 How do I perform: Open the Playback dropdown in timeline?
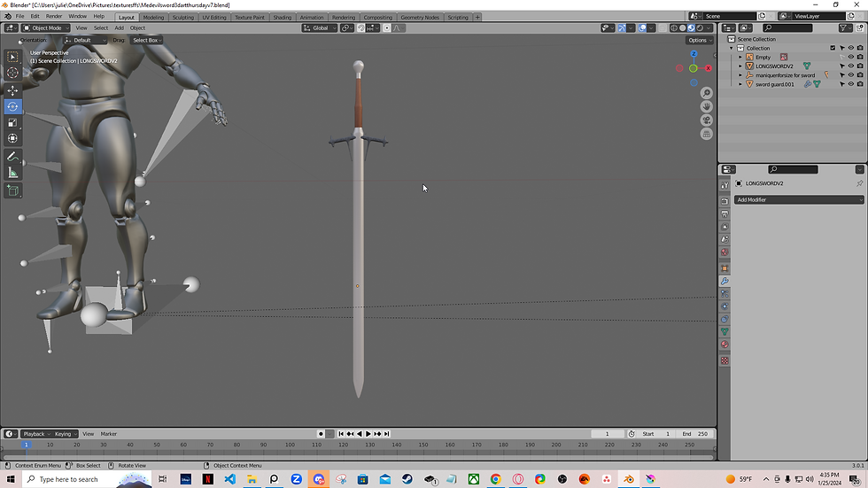point(36,434)
